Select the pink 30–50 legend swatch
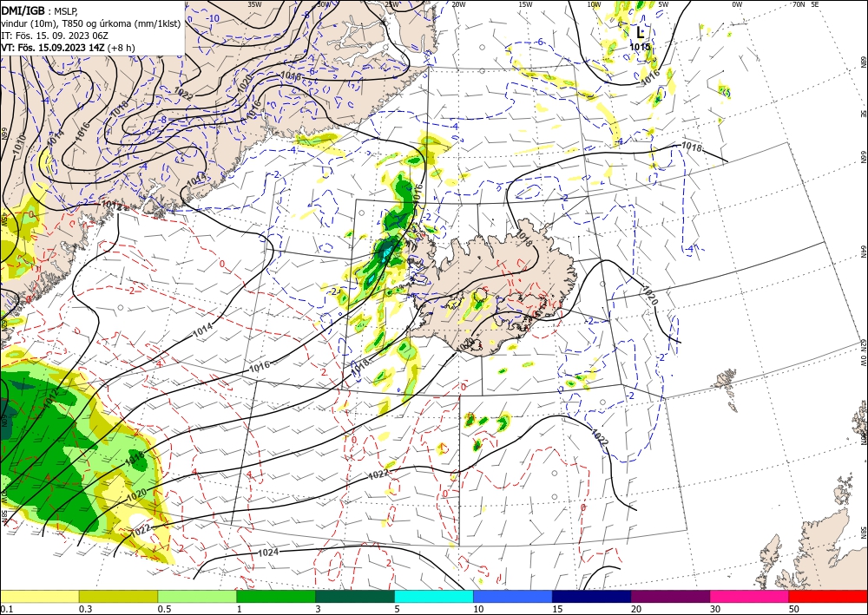 coord(750,596)
